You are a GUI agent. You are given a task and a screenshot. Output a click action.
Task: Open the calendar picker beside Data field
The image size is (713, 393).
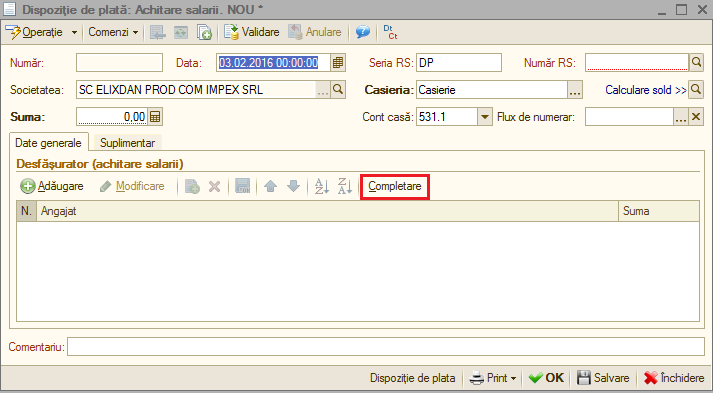(338, 63)
